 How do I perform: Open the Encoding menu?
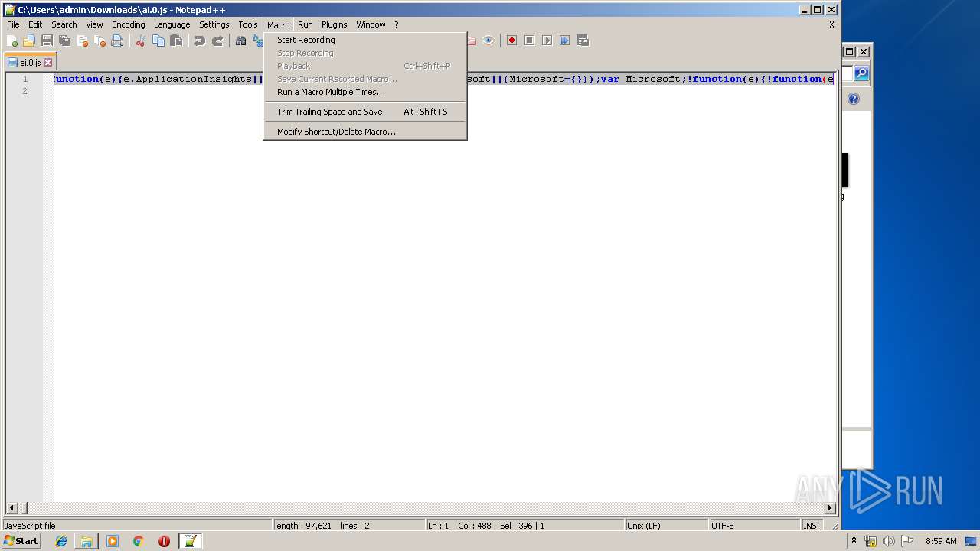point(128,24)
